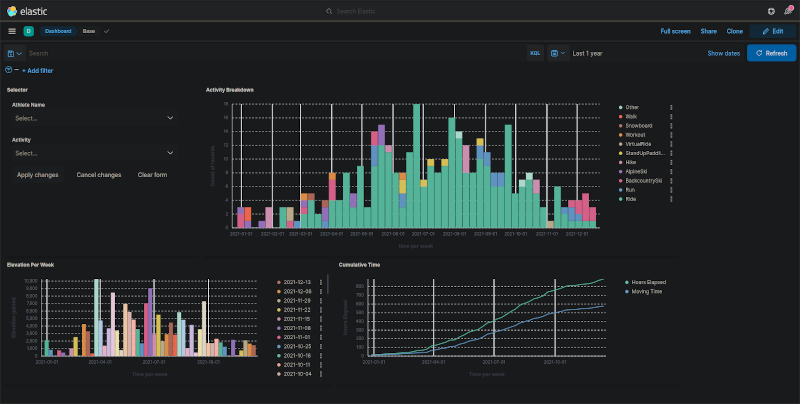This screenshot has height=404, width=800.
Task: Click the green D space avatar
Action: pos(28,31)
